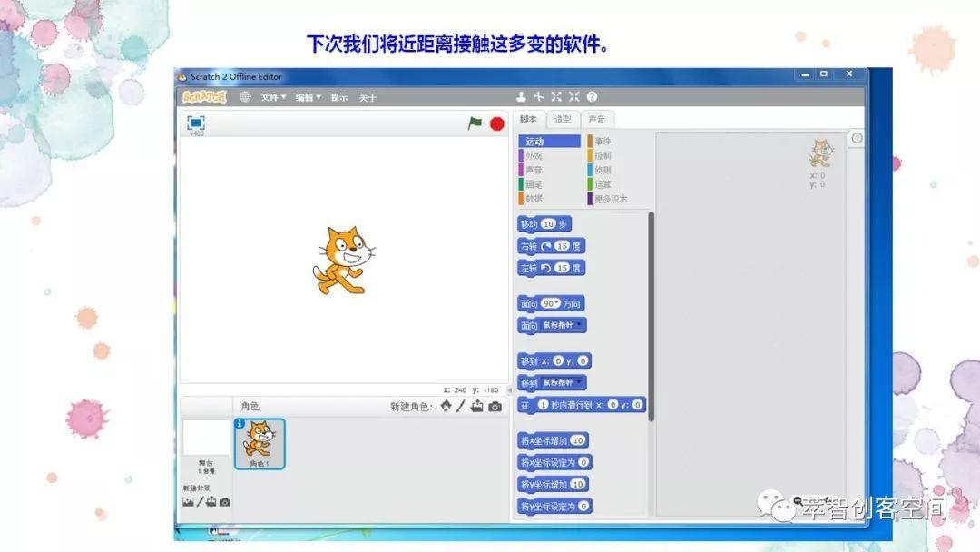This screenshot has height=552, width=980.
Task: Switch to the 造型 tab
Action: pos(563,119)
